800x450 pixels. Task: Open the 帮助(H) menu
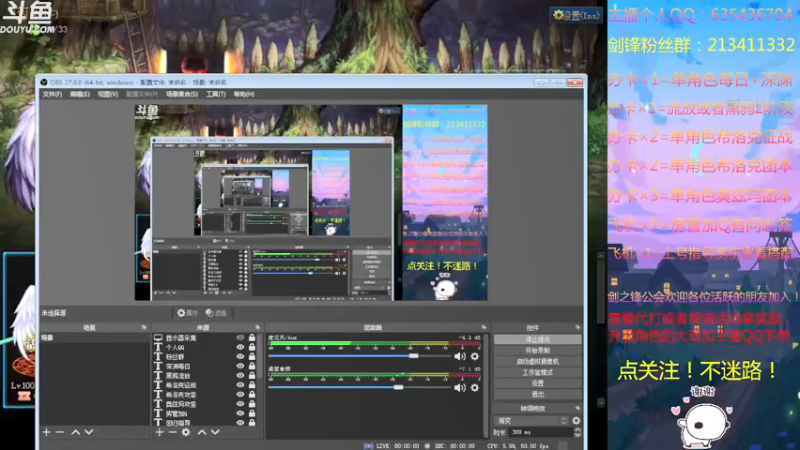click(244, 94)
